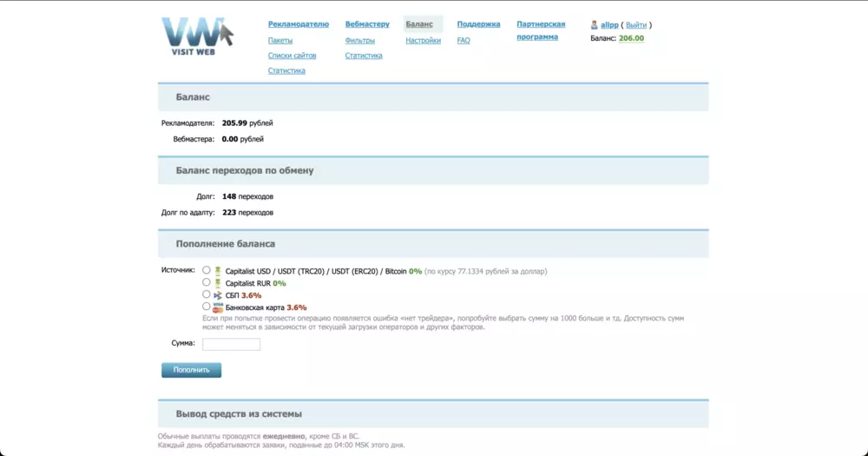Click the СБП 3.6% label
The image size is (868, 456).
tap(243, 295)
